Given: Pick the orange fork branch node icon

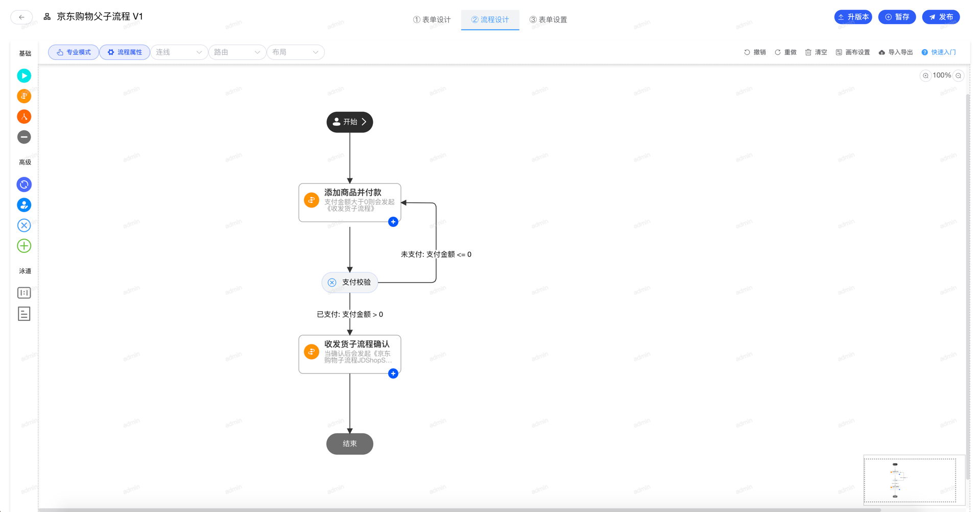Looking at the screenshot, I should tap(24, 117).
